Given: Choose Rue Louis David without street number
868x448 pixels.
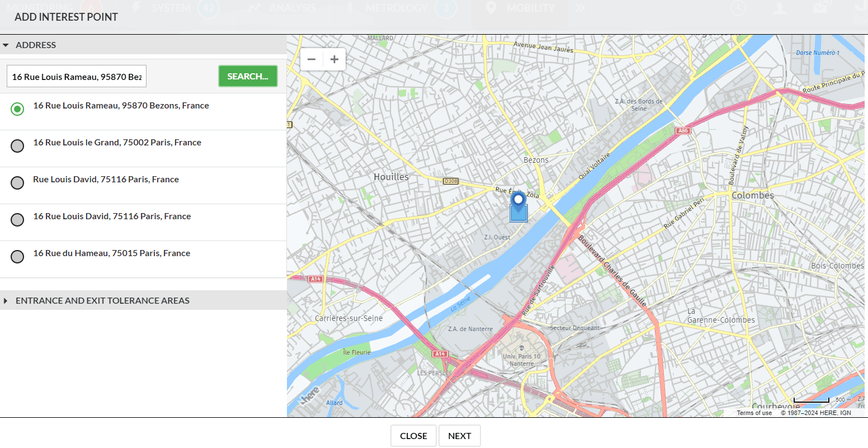Looking at the screenshot, I should click(17, 183).
